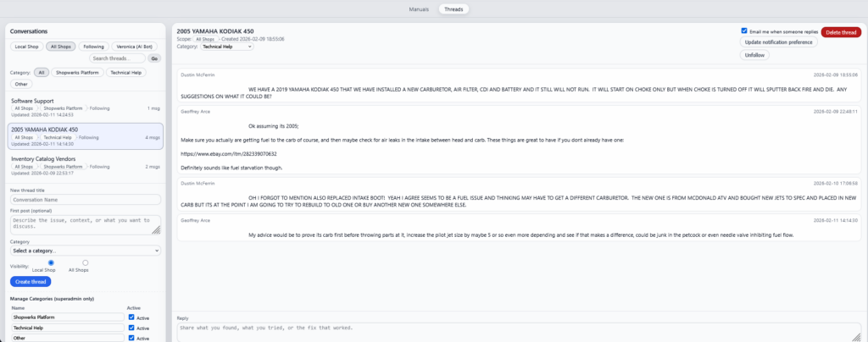868x342 pixels.
Task: Open the thread Category dropdown
Action: [226, 47]
